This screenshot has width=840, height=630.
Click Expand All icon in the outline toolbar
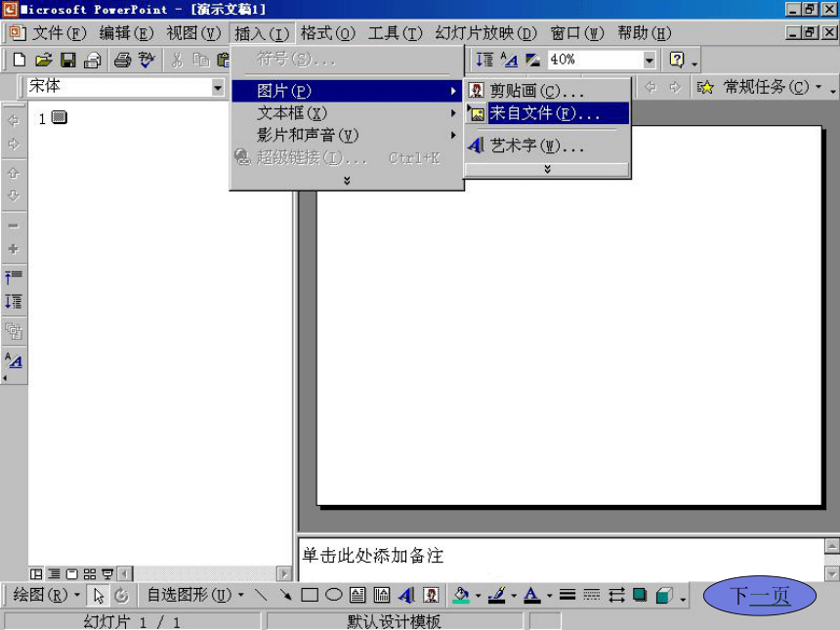click(x=14, y=302)
